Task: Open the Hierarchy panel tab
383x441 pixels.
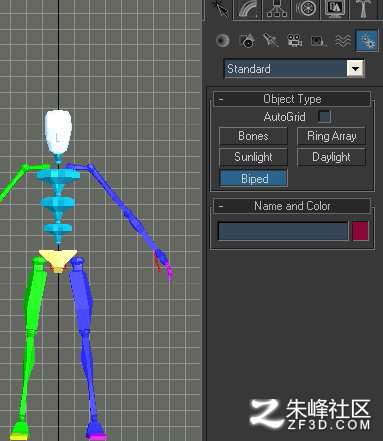Action: coord(277,9)
